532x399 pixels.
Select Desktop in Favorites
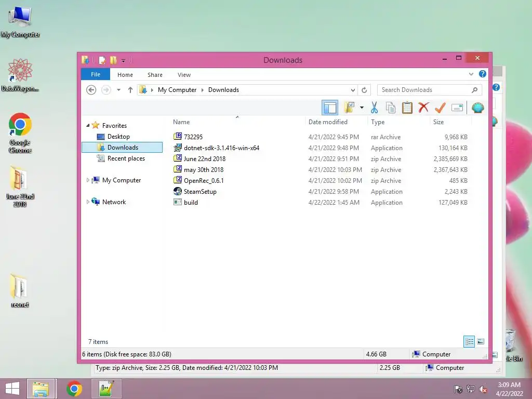(x=118, y=137)
